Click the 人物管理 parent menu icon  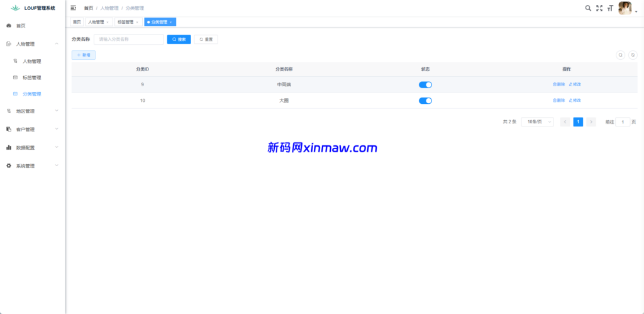click(x=9, y=43)
